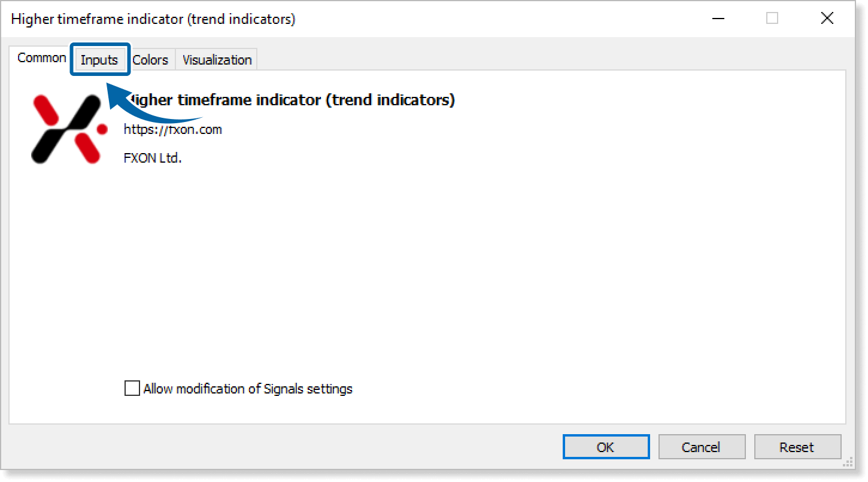This screenshot has width=868, height=482.
Task: Click the Cancel button
Action: click(701, 447)
